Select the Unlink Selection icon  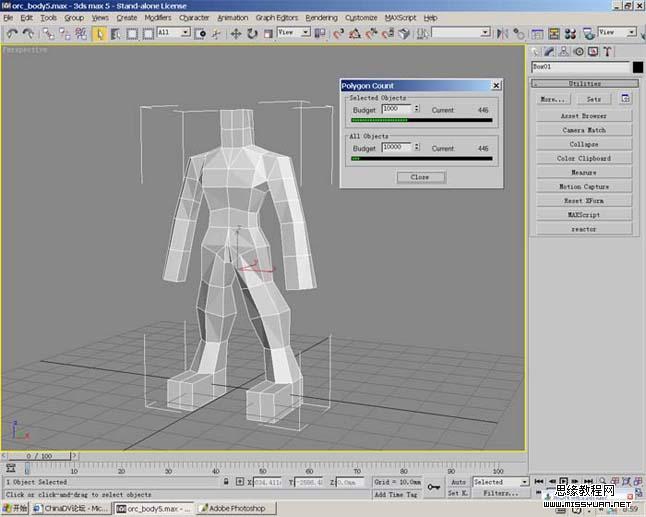pyautogui.click(x=65, y=34)
